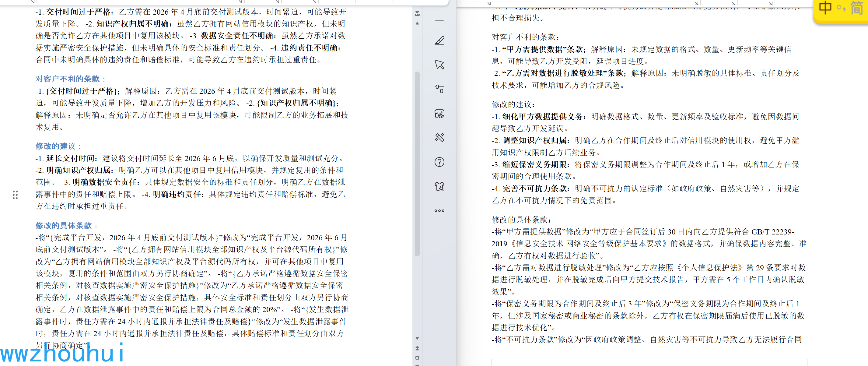Jump to previous page with double-up arrow

(x=417, y=348)
